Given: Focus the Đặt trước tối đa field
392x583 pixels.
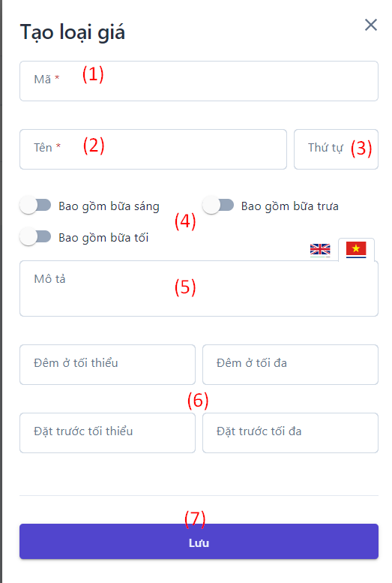Looking at the screenshot, I should [x=290, y=433].
